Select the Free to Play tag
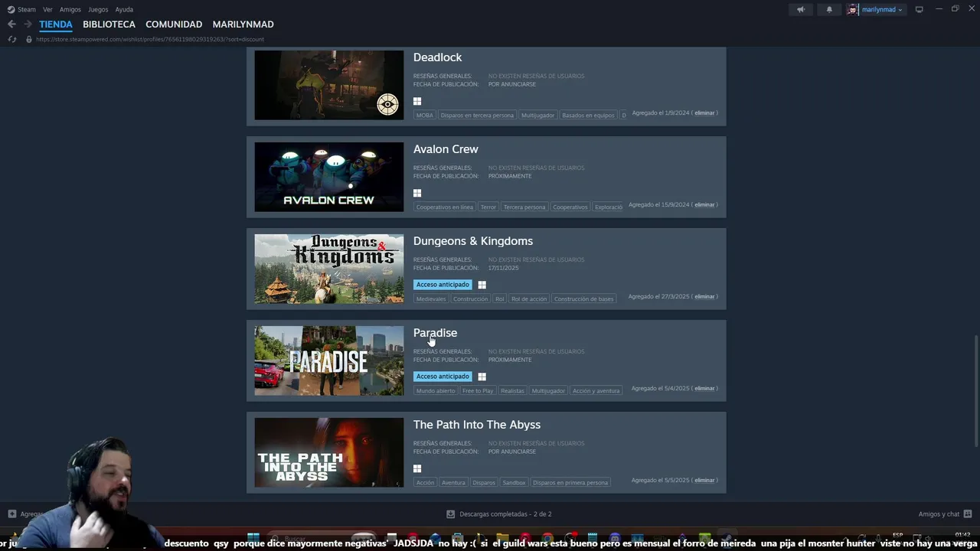This screenshot has width=980, height=551. pyautogui.click(x=478, y=391)
